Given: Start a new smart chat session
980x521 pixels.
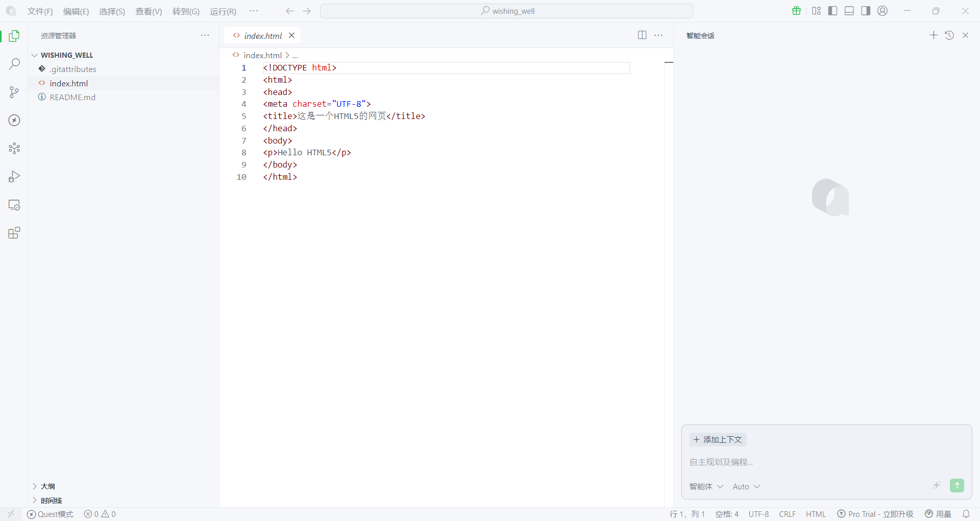Looking at the screenshot, I should tap(934, 35).
